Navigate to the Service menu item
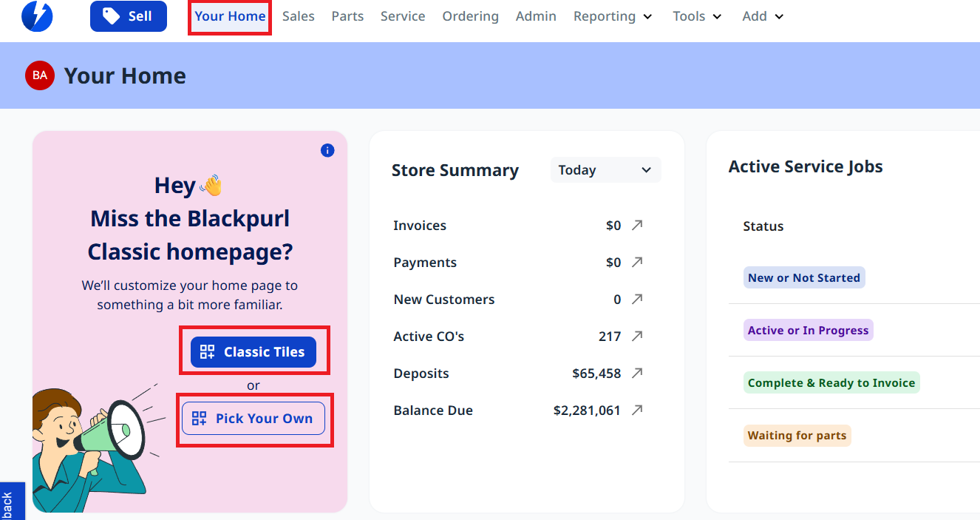This screenshot has height=520, width=980. [403, 16]
